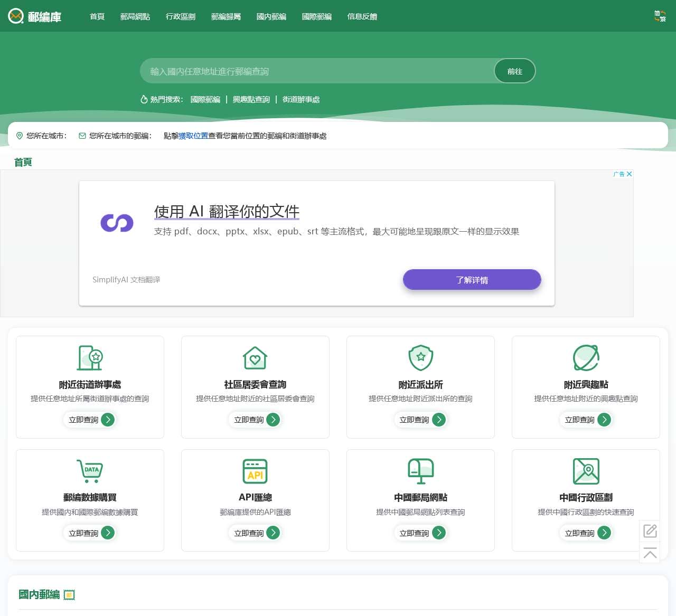Follow the 國際郵編 hot search link

(205, 99)
